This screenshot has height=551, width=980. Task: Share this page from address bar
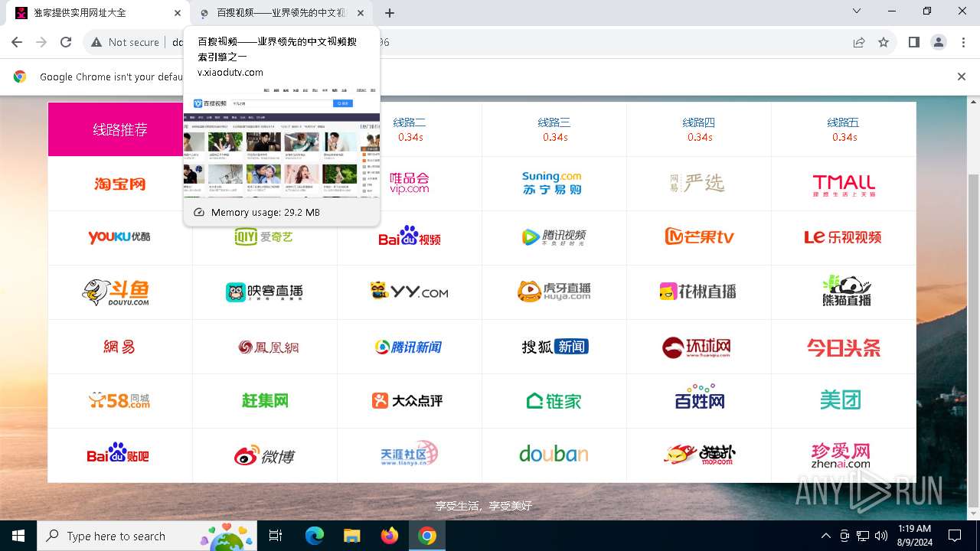(x=859, y=42)
